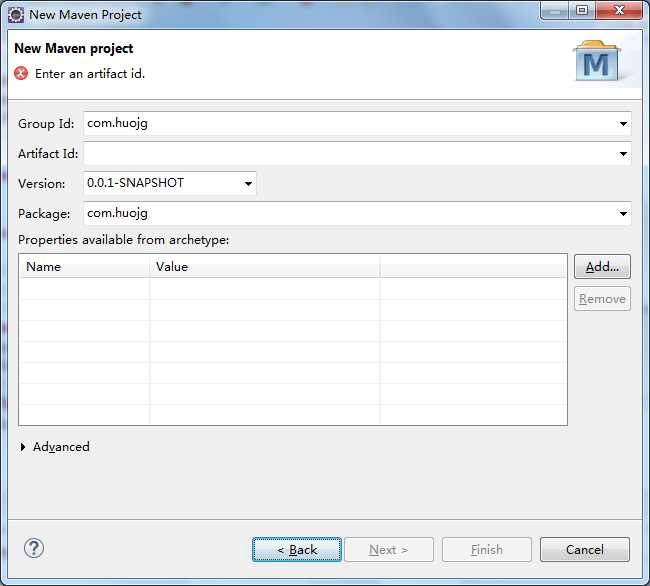
Task: Click the 'New Maven project' heading
Action: tap(73, 48)
